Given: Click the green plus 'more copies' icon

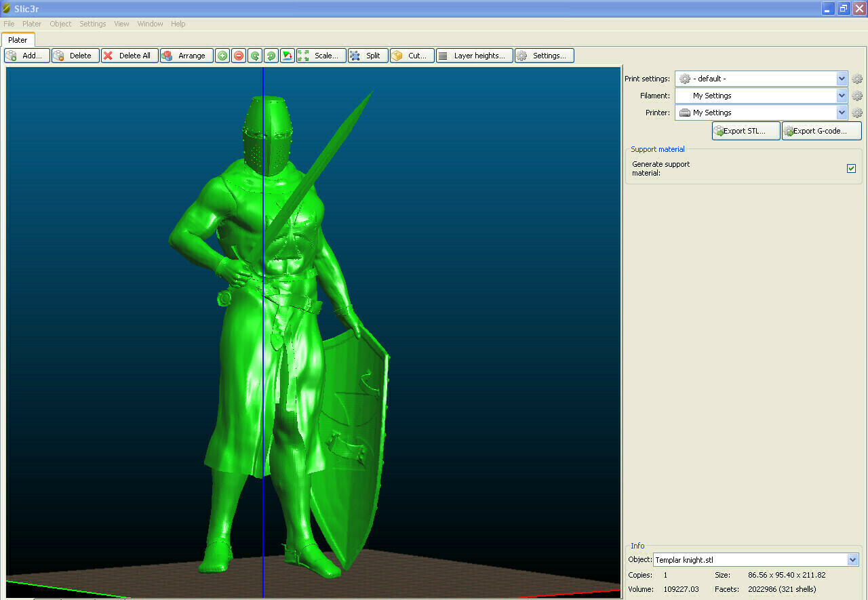Looking at the screenshot, I should coord(222,56).
